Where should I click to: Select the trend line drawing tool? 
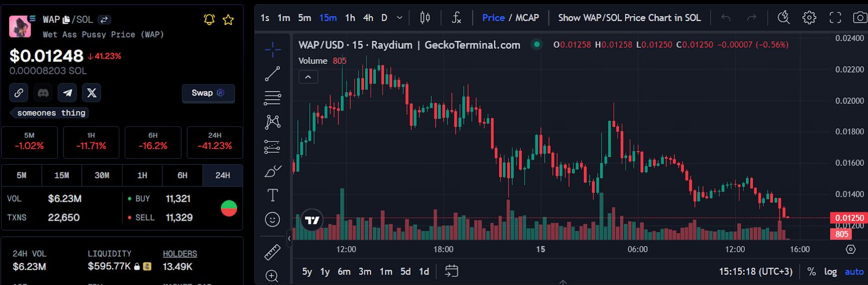tap(272, 74)
